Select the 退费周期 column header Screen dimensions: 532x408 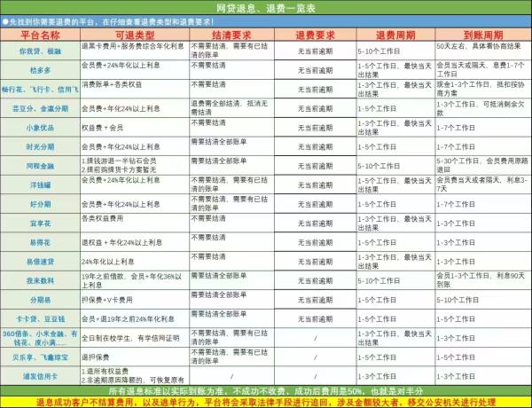(x=395, y=35)
